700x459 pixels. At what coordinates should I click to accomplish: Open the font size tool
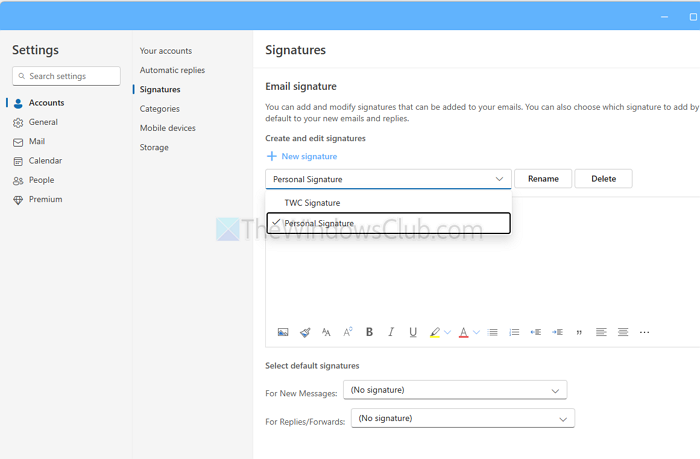point(326,332)
